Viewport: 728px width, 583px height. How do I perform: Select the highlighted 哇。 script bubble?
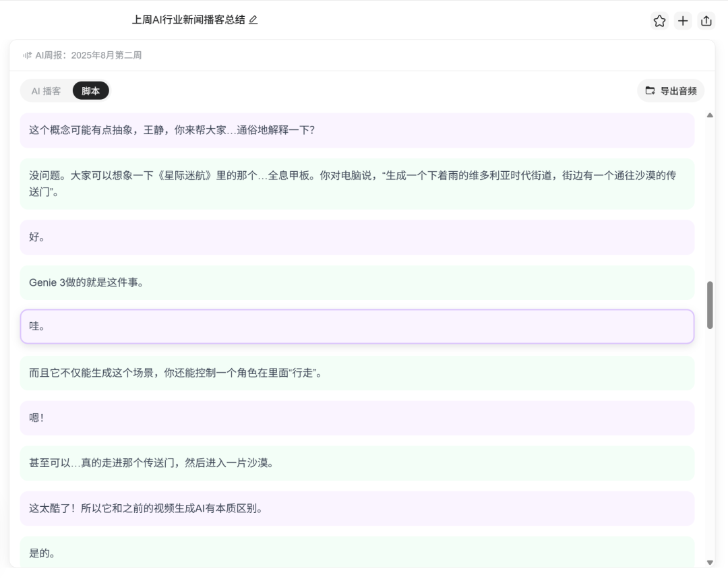[x=357, y=326]
